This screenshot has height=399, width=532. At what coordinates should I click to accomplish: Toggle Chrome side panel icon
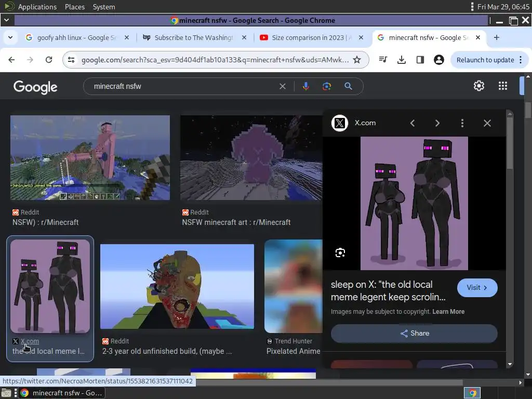[420, 60]
